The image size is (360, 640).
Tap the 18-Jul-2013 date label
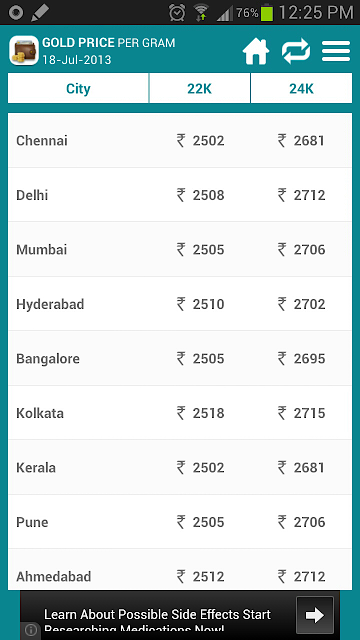click(x=77, y=60)
